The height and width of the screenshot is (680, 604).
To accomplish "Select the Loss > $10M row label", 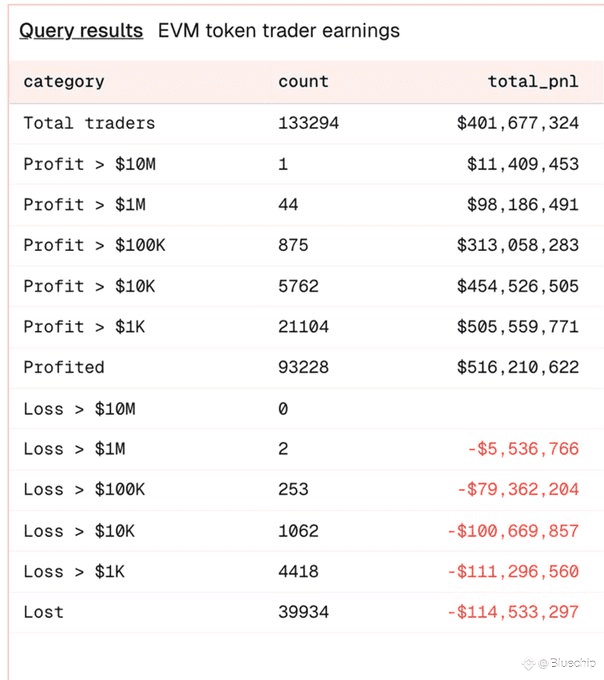I will (x=79, y=409).
